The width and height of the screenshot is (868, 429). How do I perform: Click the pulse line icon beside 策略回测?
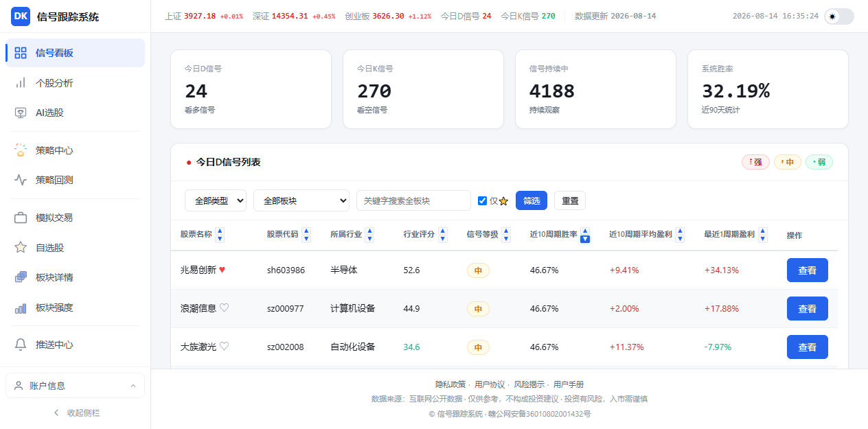click(x=21, y=180)
